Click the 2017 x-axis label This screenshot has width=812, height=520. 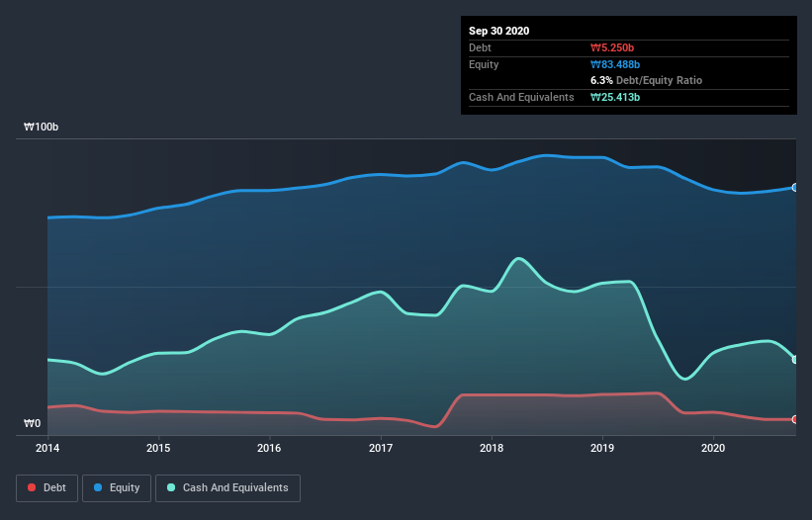(381, 448)
